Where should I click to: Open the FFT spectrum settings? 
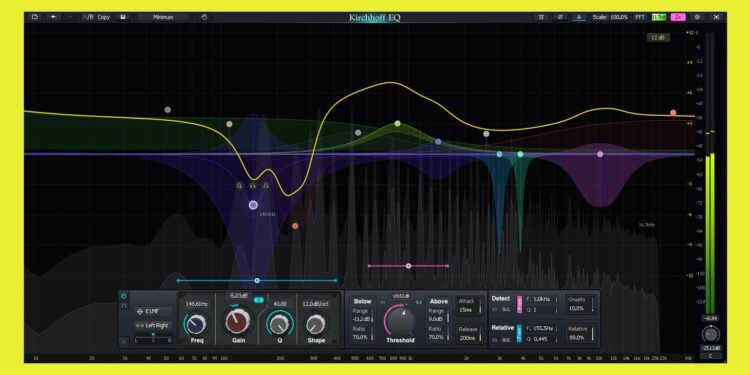(640, 17)
